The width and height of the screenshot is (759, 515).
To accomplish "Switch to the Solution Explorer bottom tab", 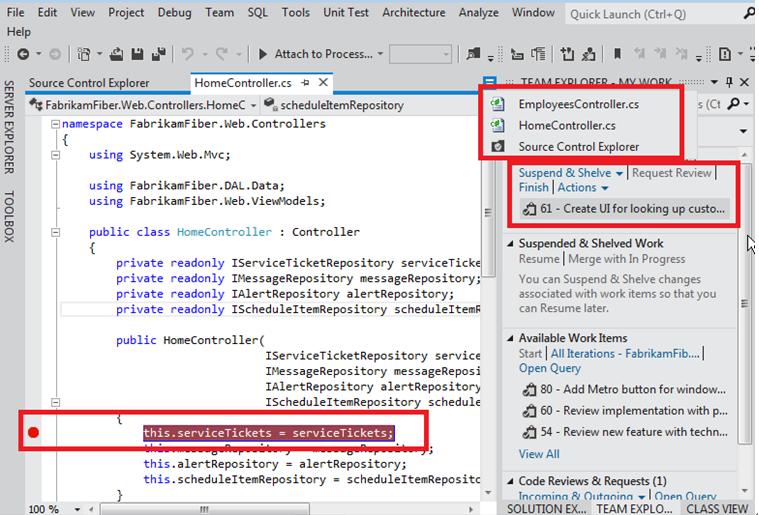I will pos(546,509).
